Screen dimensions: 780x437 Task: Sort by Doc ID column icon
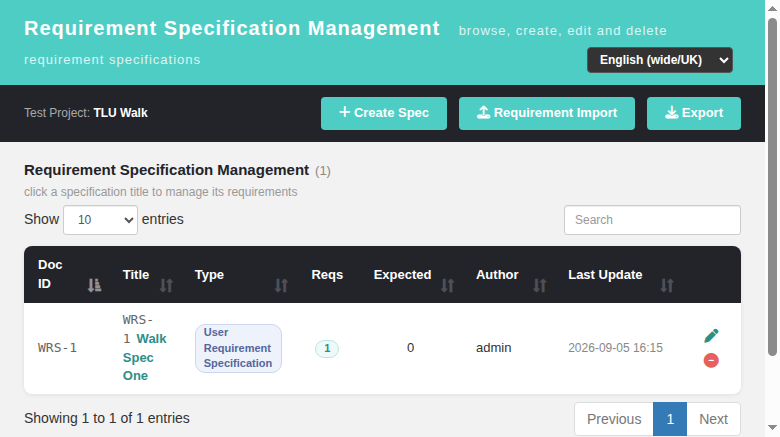click(x=95, y=285)
